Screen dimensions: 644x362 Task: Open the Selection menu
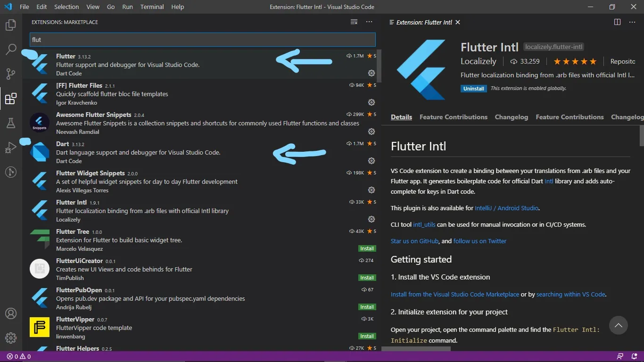(66, 7)
